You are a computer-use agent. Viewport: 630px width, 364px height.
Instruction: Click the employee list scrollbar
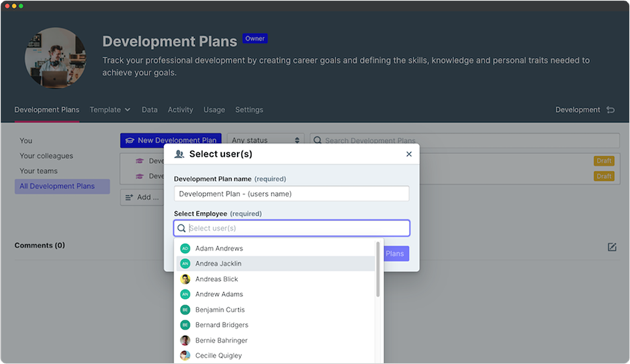tap(378, 270)
